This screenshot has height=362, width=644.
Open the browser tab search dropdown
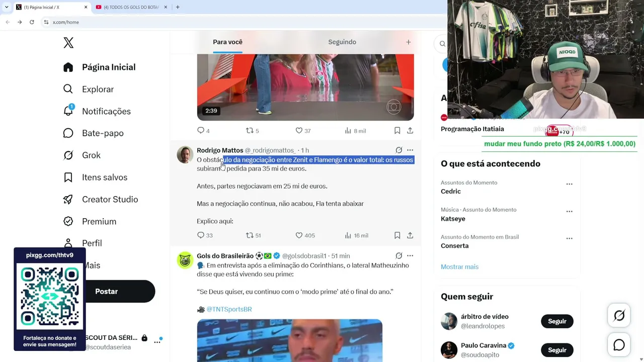[6, 7]
